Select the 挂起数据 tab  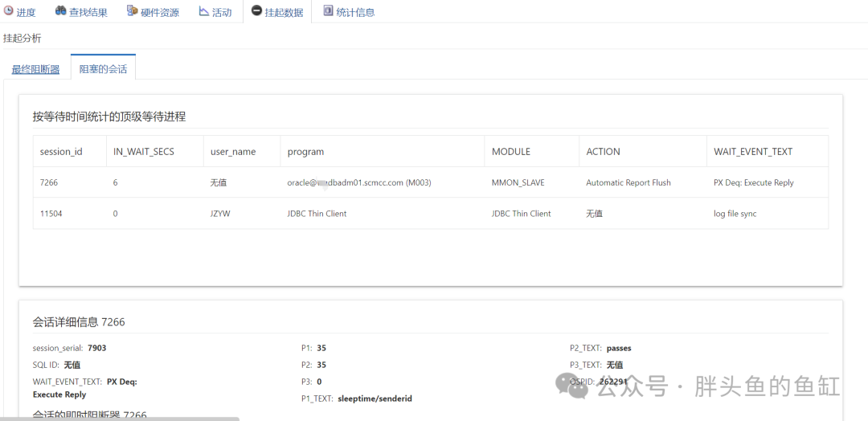click(276, 11)
